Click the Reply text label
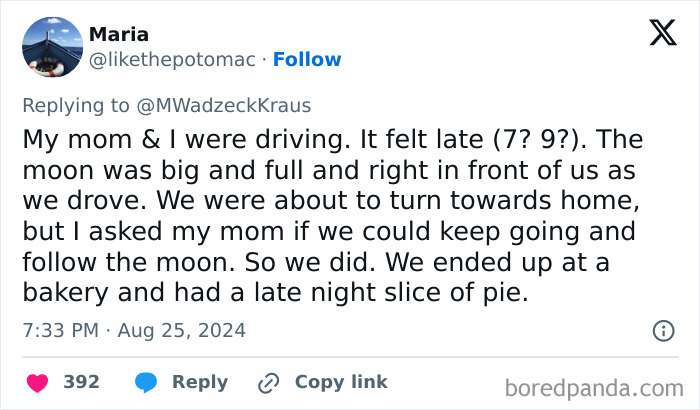Image resolution: width=700 pixels, height=410 pixels. pos(200,382)
